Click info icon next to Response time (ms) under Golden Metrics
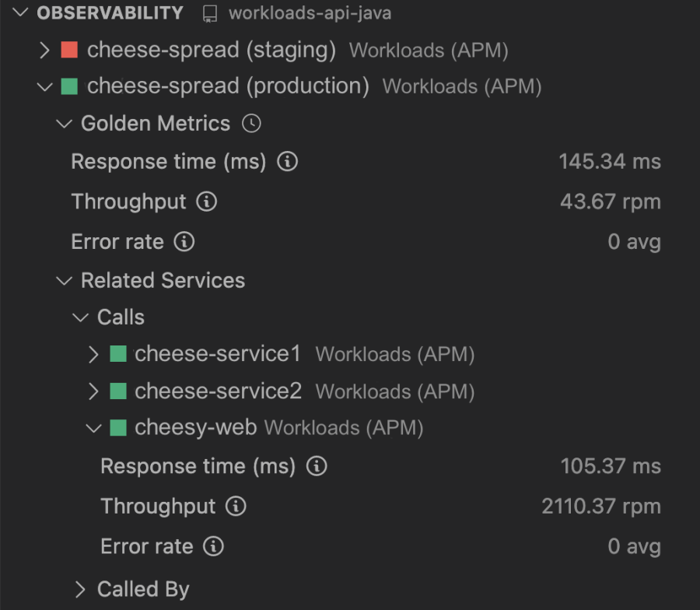This screenshot has height=610, width=700. [x=288, y=162]
